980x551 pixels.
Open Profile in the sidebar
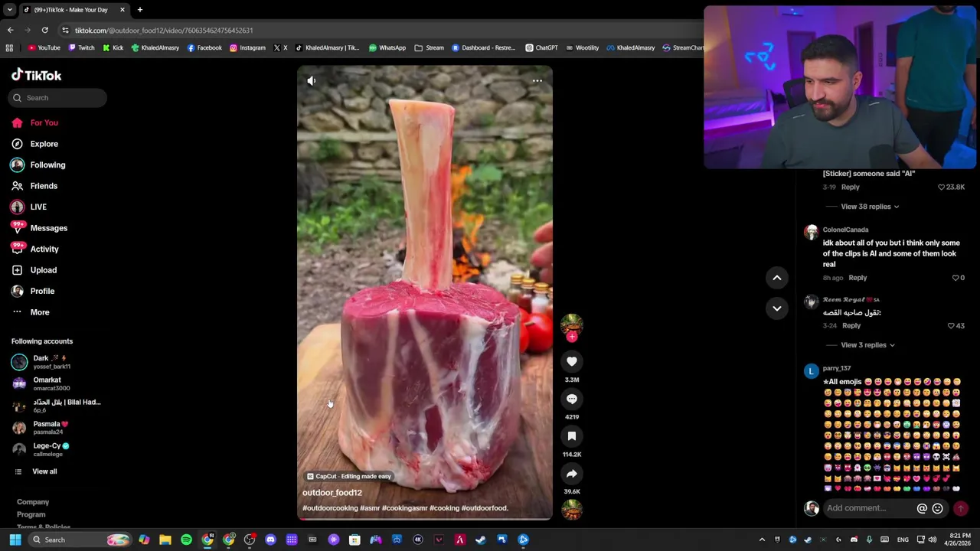pyautogui.click(x=33, y=291)
